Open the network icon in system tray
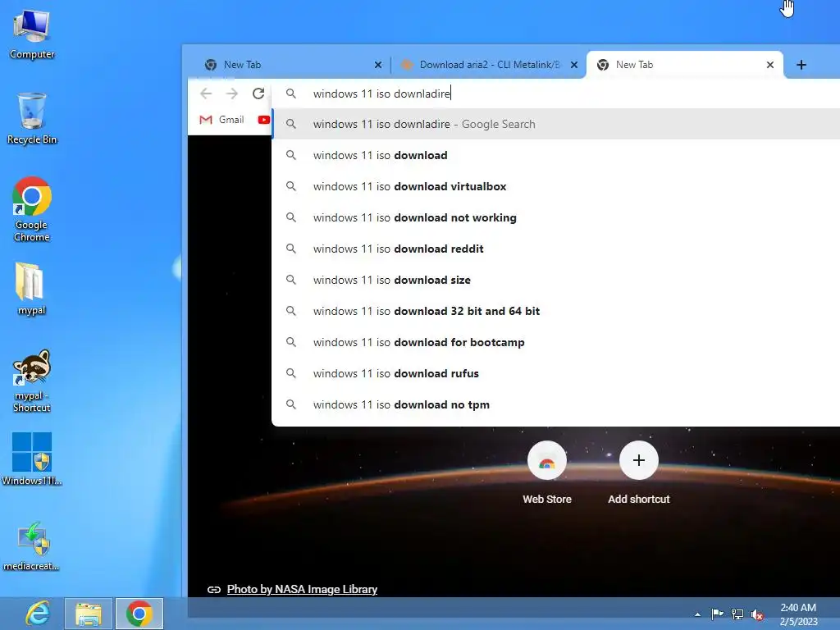 pyautogui.click(x=737, y=614)
